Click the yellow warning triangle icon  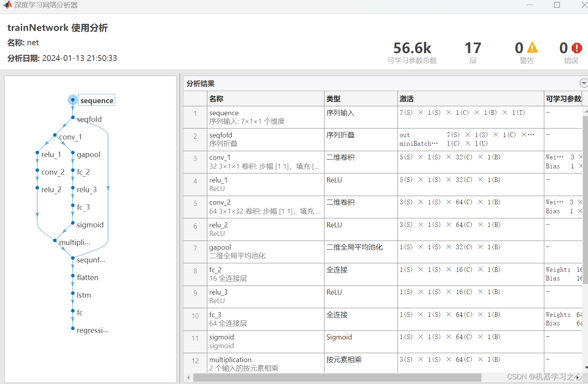pyautogui.click(x=532, y=48)
